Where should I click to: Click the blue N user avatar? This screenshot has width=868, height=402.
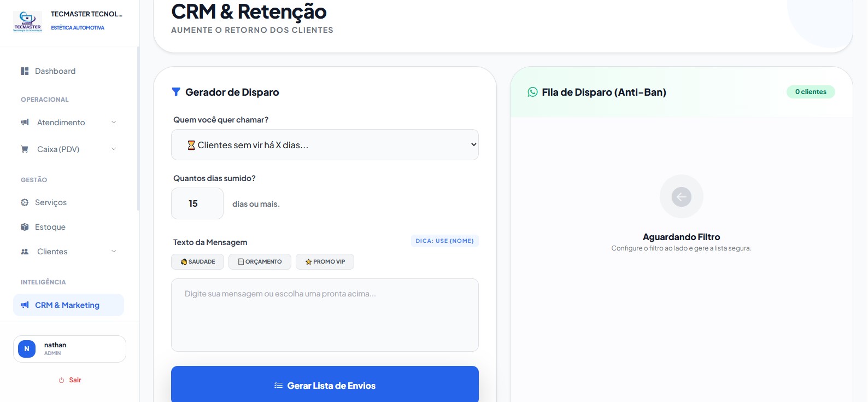pyautogui.click(x=27, y=349)
